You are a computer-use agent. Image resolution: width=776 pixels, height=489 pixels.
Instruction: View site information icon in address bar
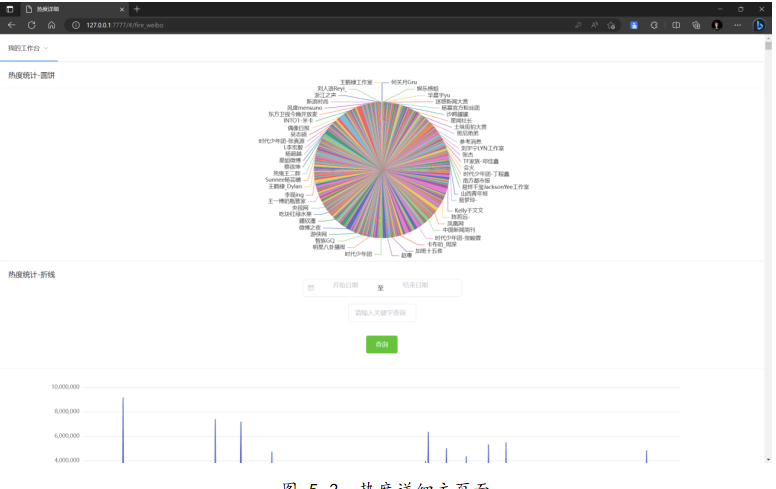click(76, 25)
